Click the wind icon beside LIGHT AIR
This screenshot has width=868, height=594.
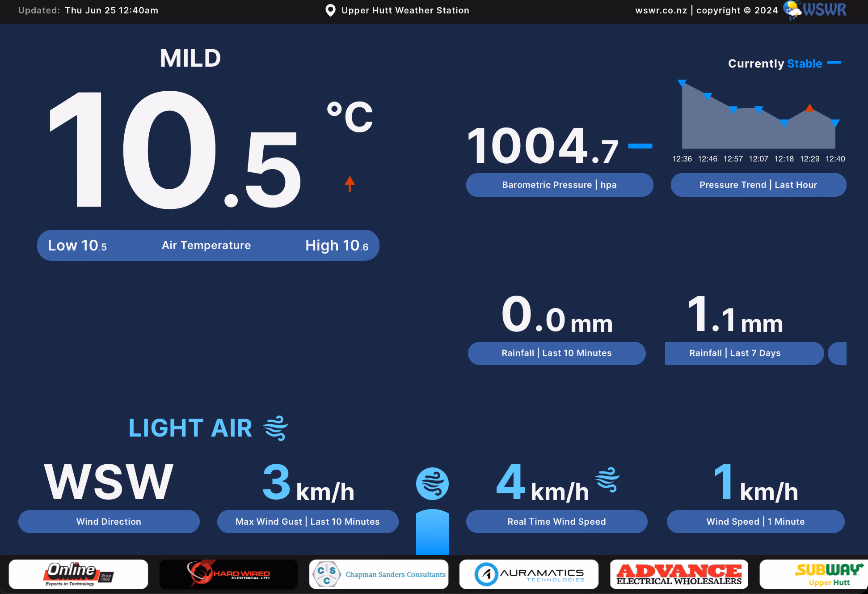point(275,428)
